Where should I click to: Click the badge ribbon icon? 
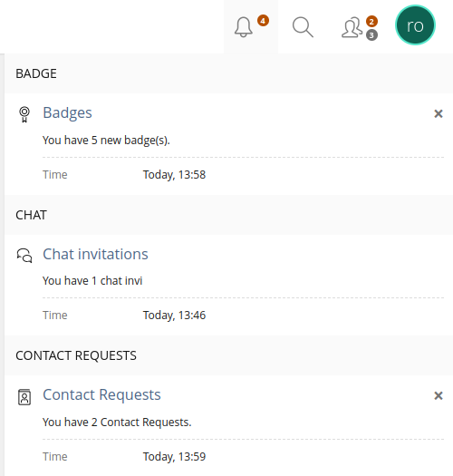point(24,114)
